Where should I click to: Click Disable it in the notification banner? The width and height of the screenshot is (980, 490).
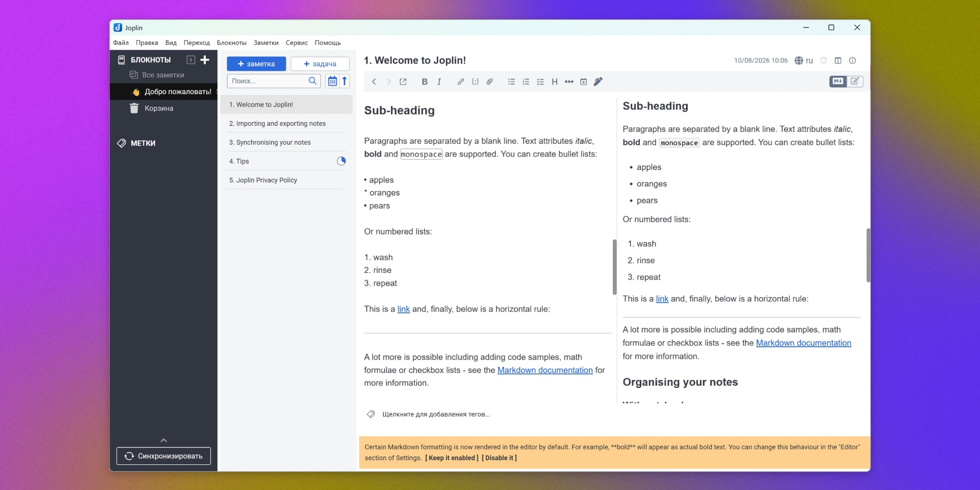click(x=499, y=458)
